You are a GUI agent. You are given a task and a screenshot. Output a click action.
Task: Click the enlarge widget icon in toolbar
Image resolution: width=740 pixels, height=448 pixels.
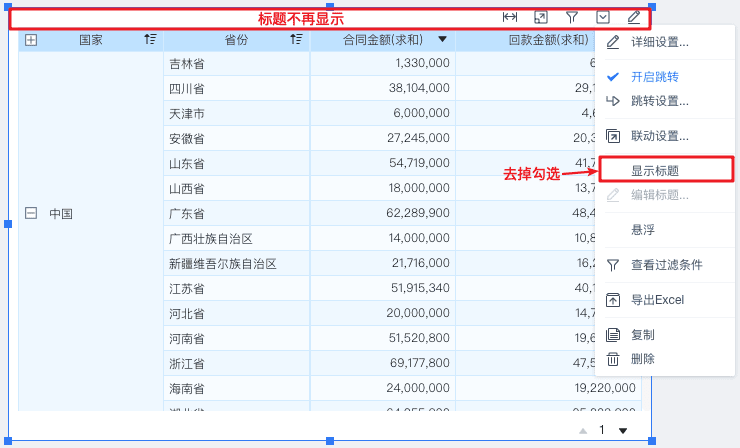[x=541, y=17]
